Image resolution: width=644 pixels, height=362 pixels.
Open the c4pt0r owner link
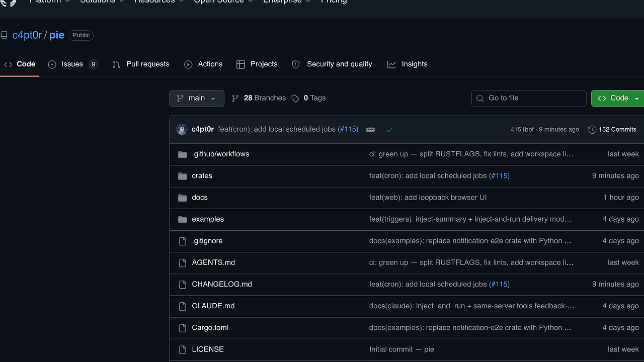pos(27,35)
